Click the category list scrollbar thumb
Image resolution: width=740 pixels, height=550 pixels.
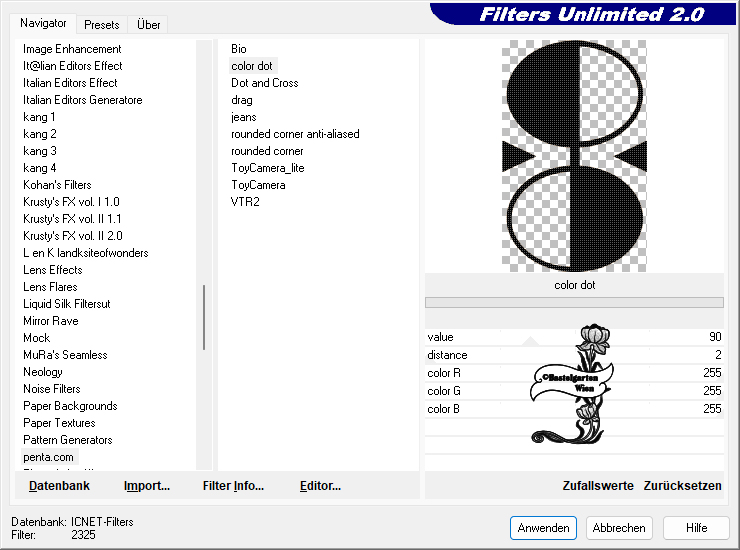click(x=204, y=317)
